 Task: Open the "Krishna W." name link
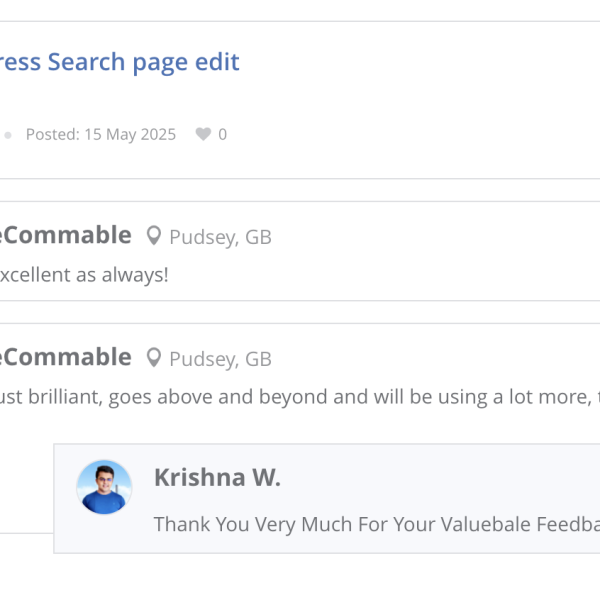[x=217, y=478]
